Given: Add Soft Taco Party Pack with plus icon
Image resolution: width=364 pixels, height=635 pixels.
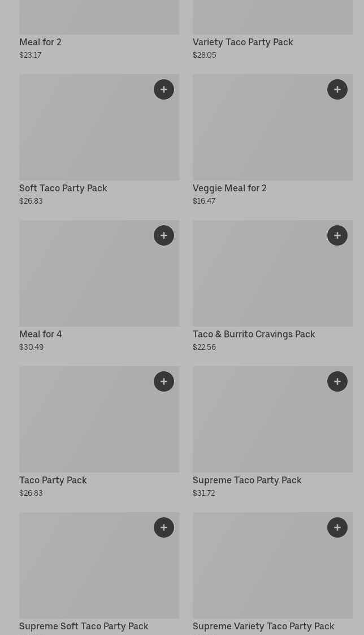Looking at the screenshot, I should pyautogui.click(x=164, y=89).
